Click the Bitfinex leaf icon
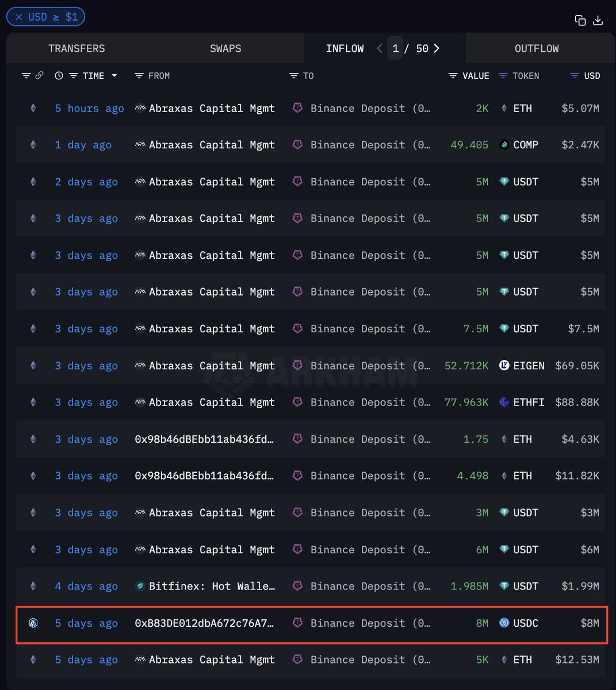 coord(140,586)
